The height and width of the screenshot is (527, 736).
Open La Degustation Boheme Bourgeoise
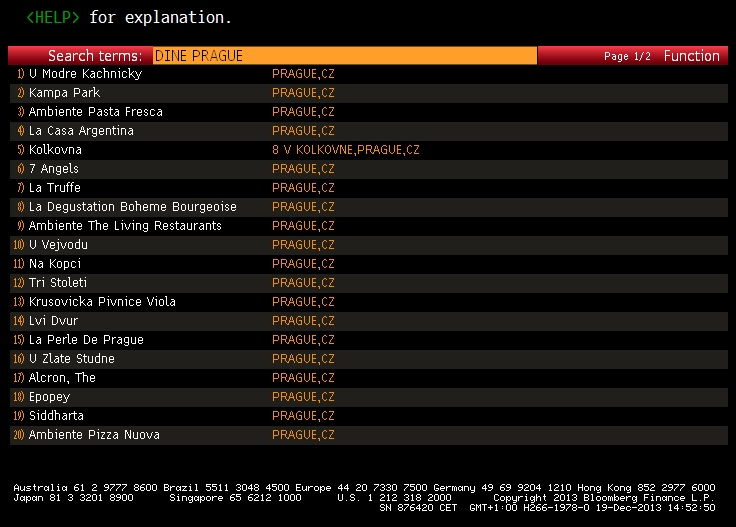132,207
